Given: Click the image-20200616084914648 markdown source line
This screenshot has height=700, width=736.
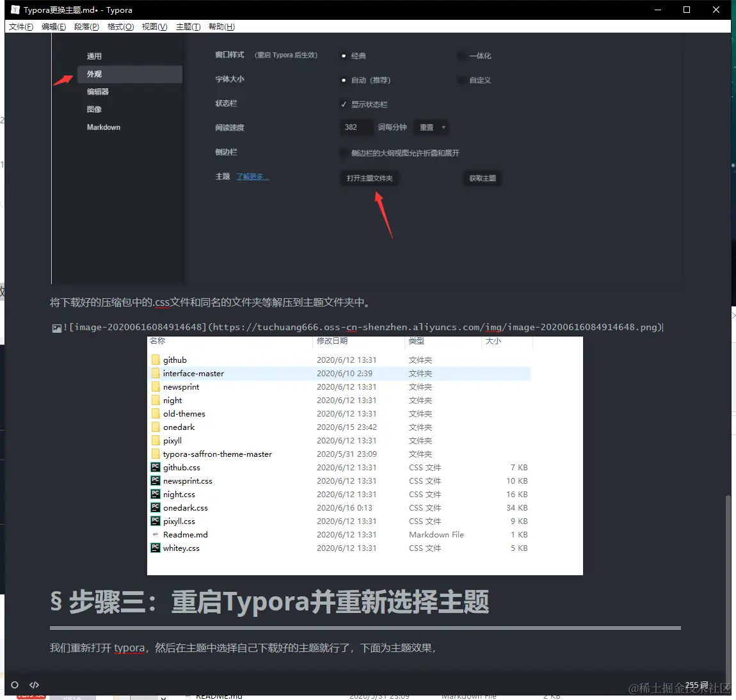Looking at the screenshot, I should [x=363, y=327].
